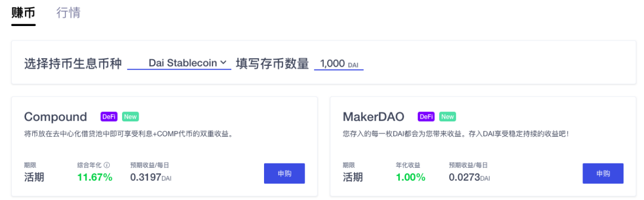Click the 年化收益 label on MakerDAO card
644x200 pixels.
click(x=408, y=165)
